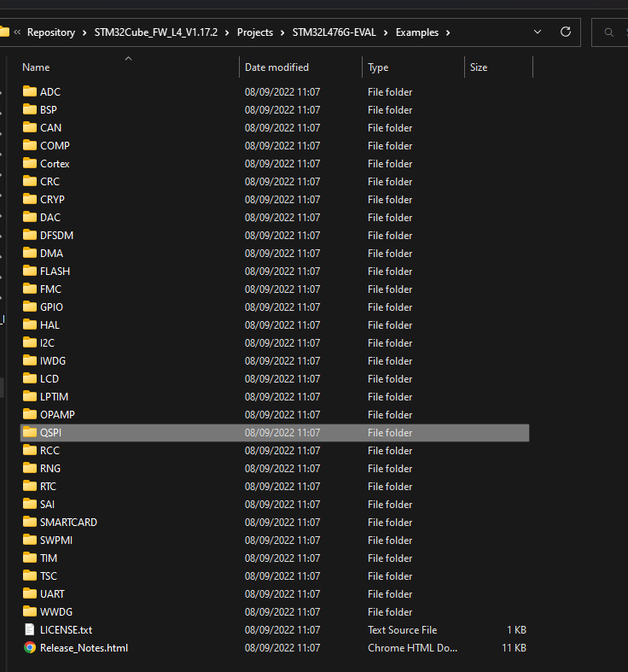Click the Text Source File type cell

402,630
